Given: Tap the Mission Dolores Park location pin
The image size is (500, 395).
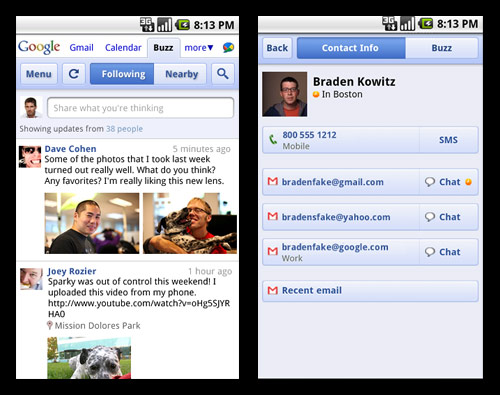Looking at the screenshot, I should 50,325.
